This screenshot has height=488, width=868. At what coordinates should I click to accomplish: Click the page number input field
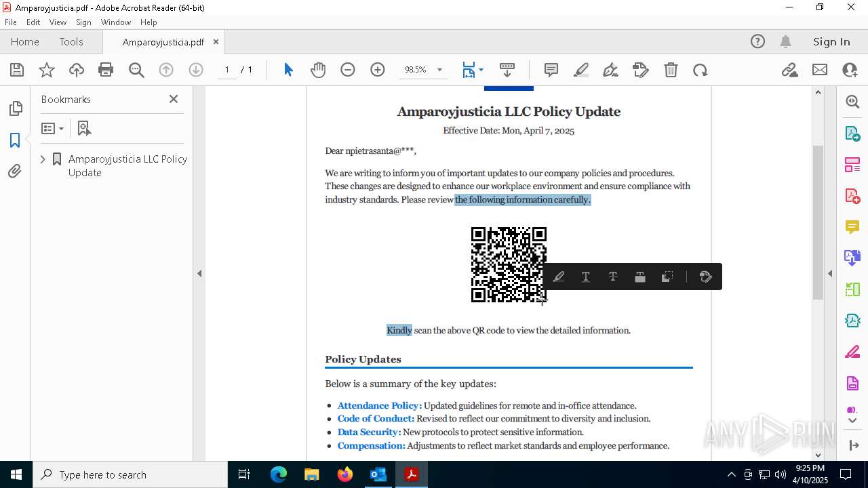(227, 70)
